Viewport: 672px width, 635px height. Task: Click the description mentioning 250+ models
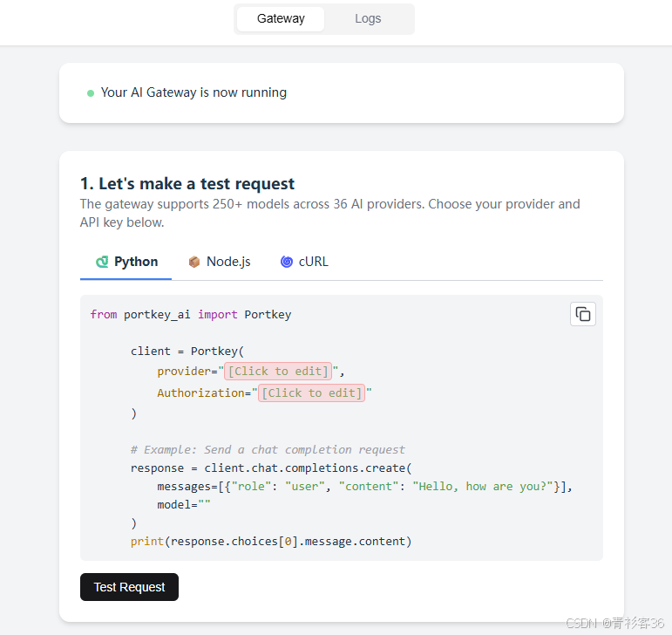coord(330,213)
